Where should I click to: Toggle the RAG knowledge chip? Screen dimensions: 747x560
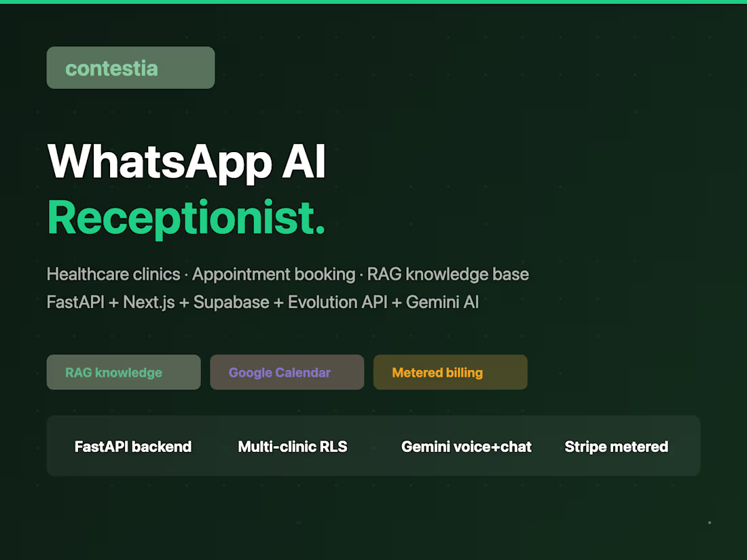click(123, 372)
